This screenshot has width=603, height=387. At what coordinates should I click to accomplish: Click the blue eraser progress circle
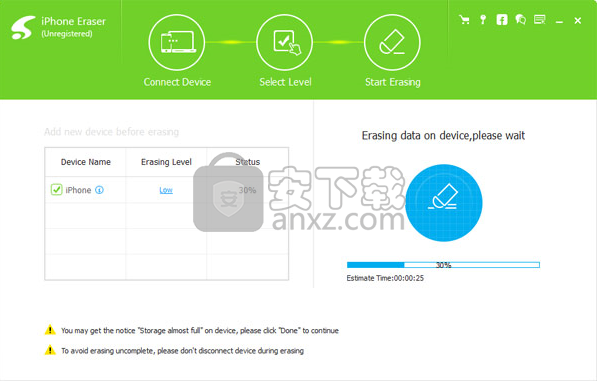[443, 203]
